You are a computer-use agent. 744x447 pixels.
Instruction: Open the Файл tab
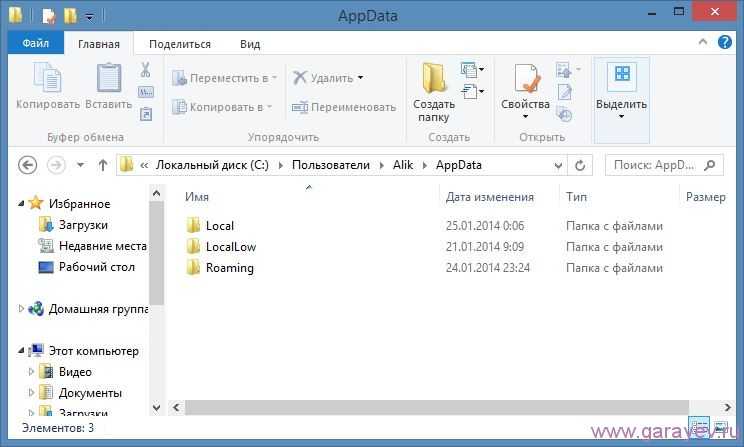coord(36,43)
